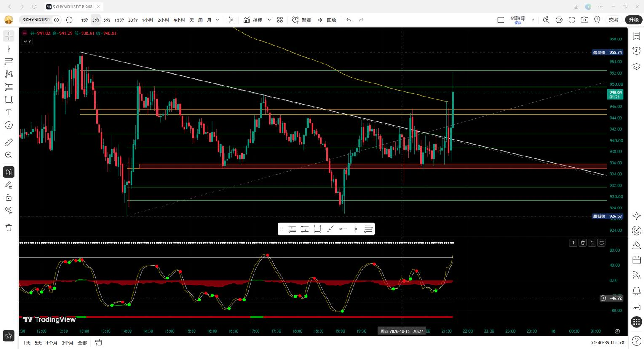
Task: Activate the ruler measure tool
Action: pyautogui.click(x=9, y=142)
